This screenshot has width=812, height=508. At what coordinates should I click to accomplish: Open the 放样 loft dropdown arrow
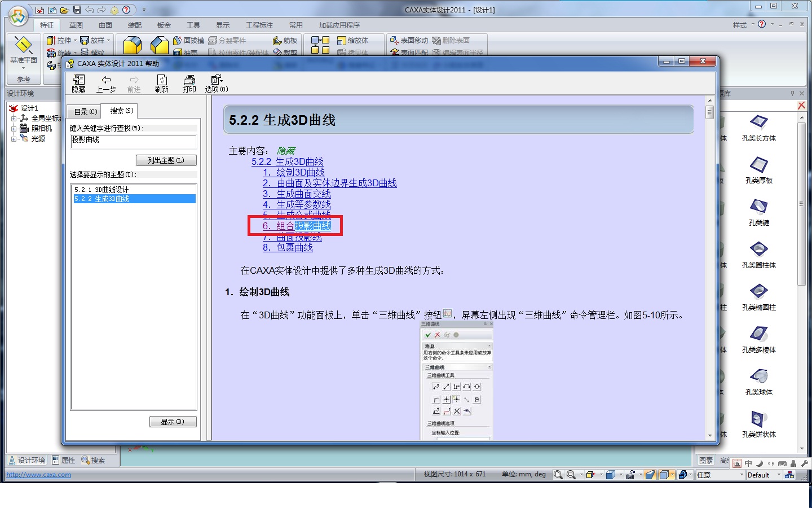click(x=108, y=41)
